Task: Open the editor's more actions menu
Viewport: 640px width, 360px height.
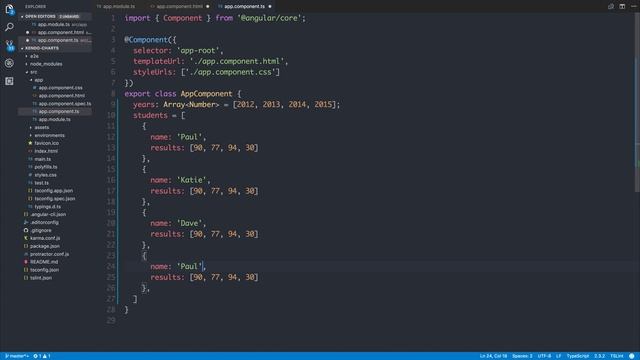Action: pyautogui.click(x=633, y=6)
